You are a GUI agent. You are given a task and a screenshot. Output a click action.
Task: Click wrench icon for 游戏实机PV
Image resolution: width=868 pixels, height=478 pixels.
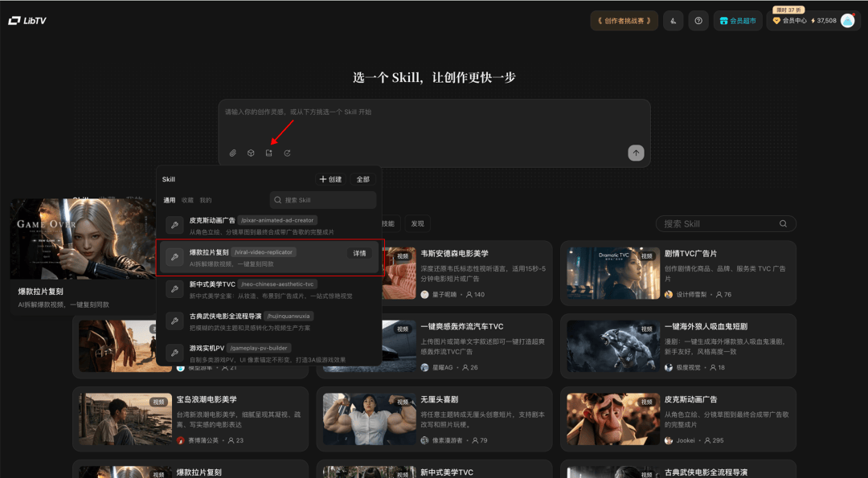pyautogui.click(x=174, y=353)
